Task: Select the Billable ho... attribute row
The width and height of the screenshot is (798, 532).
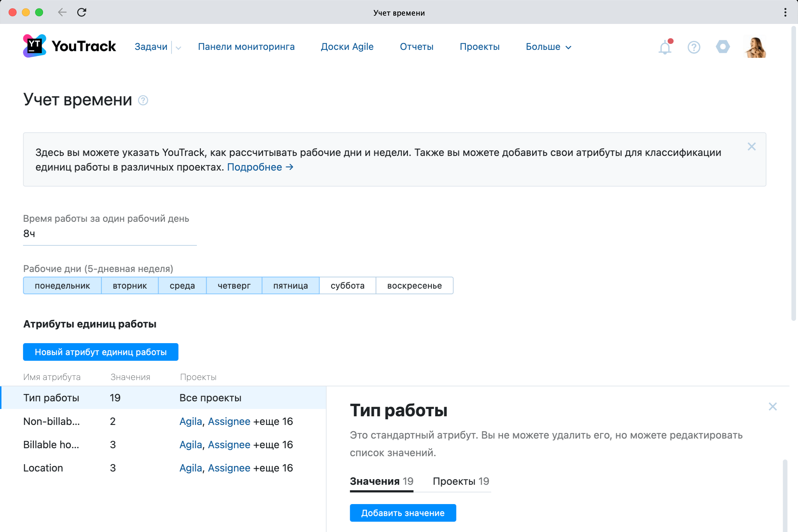Action: pyautogui.click(x=52, y=445)
